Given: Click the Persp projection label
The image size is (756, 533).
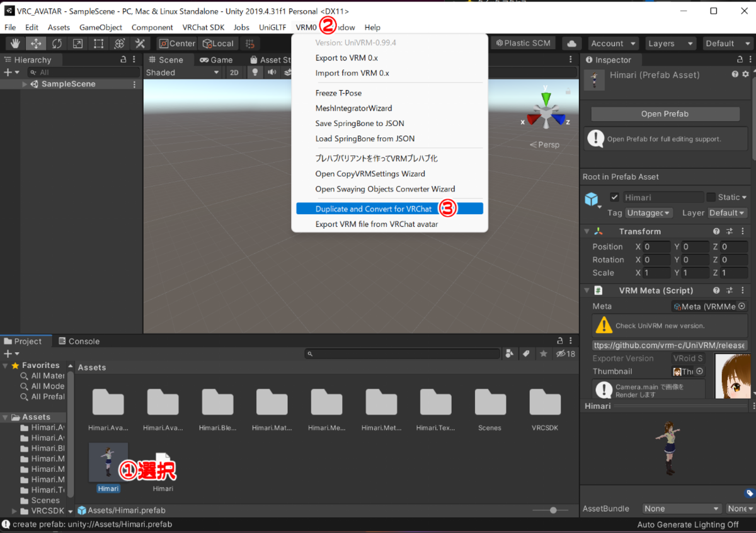Looking at the screenshot, I should (545, 144).
